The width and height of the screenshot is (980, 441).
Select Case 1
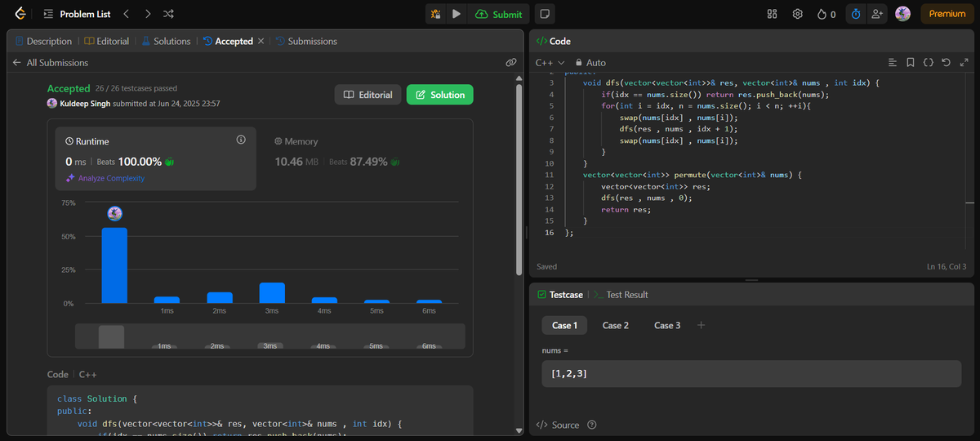564,325
